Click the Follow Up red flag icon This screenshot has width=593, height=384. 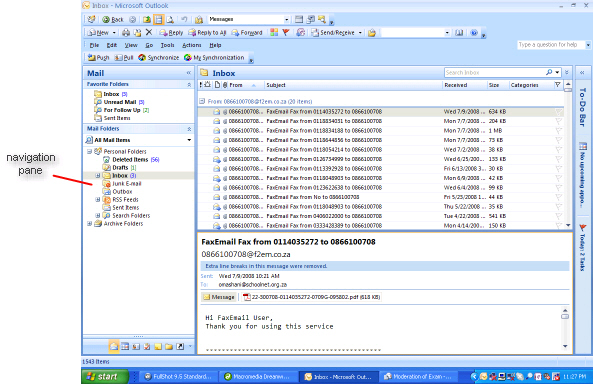pyautogui.click(x=286, y=33)
